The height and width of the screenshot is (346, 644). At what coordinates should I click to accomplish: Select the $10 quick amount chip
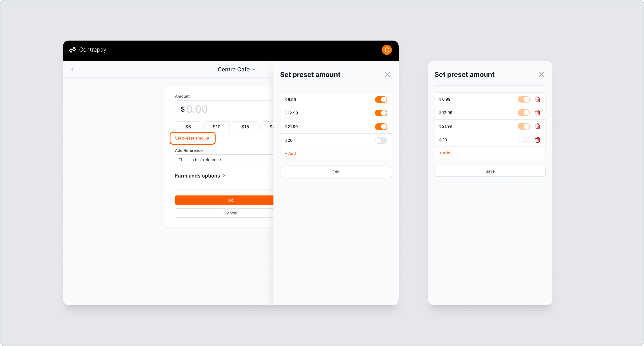216,127
